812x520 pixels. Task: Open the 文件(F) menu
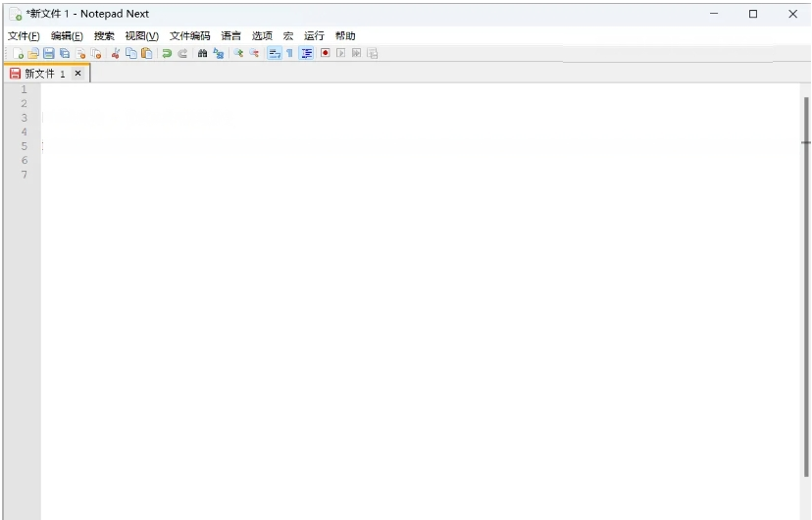[x=24, y=35]
